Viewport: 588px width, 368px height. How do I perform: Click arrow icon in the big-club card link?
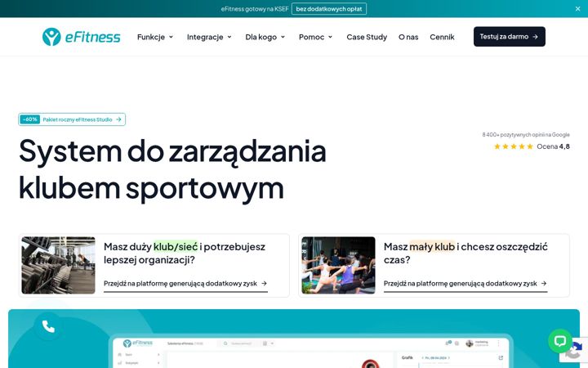click(x=264, y=284)
